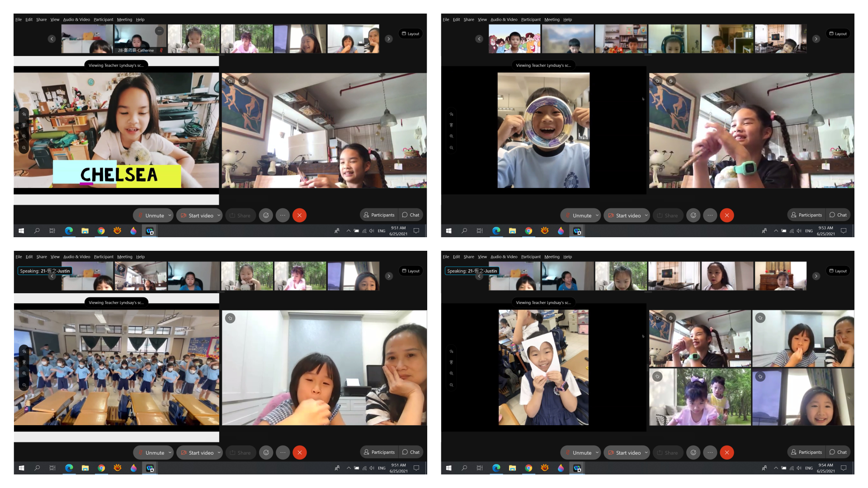
Task: Click more-options dots on Catherine's thumbnail
Action: 159,31
